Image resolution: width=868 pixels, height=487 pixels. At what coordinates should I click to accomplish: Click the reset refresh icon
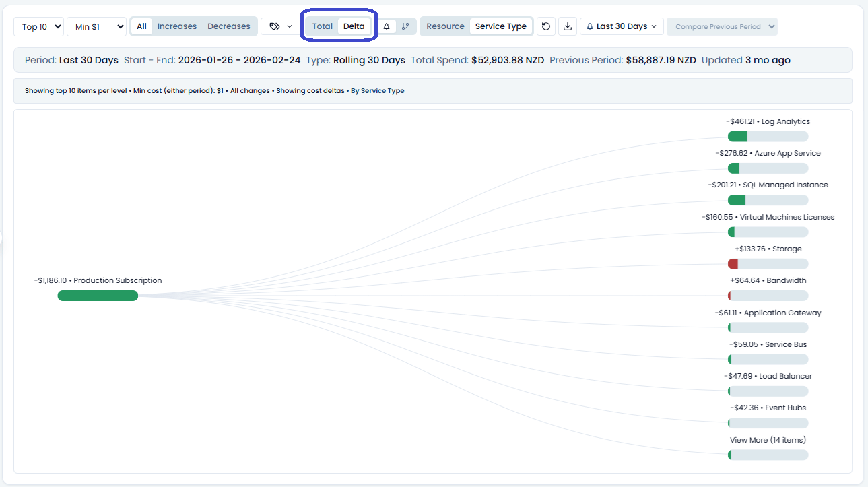(546, 26)
